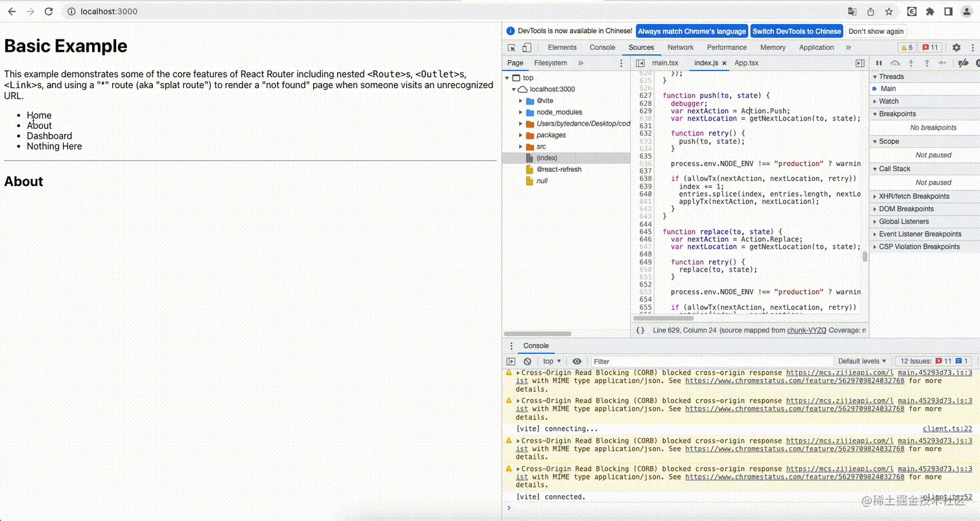980x521 pixels.
Task: Open the Chrome profile avatar
Action: point(966,12)
